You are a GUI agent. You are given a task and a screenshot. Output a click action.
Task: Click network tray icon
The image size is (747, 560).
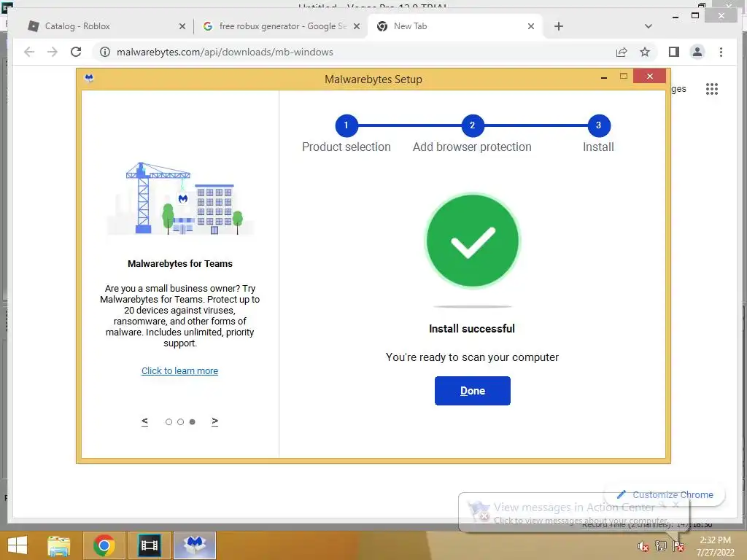coord(661,546)
